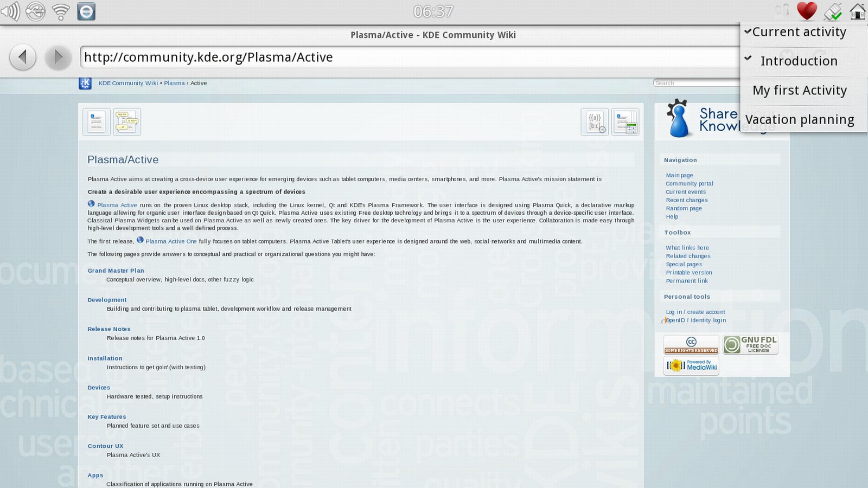
Task: Click the URL address field
Action: [x=410, y=57]
